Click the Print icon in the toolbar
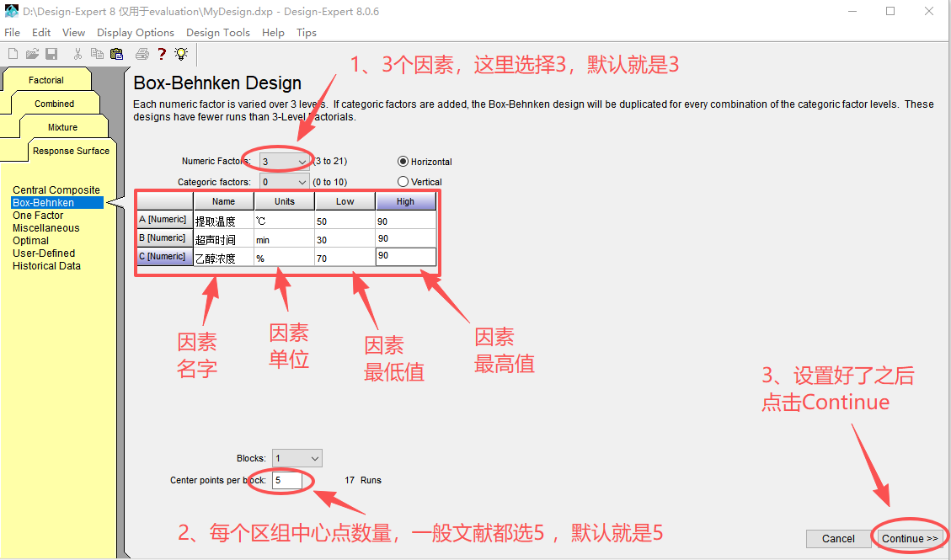The width and height of the screenshot is (951, 560). coord(142,54)
